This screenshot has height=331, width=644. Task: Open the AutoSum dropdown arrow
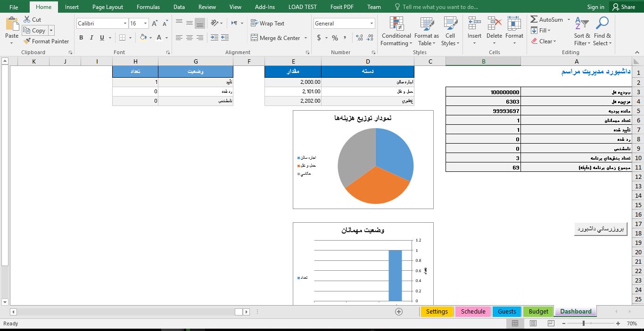(x=569, y=19)
